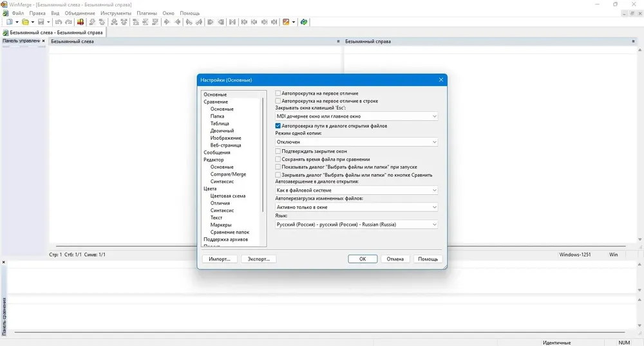Click the Save diskette toolbar icon

click(41, 22)
